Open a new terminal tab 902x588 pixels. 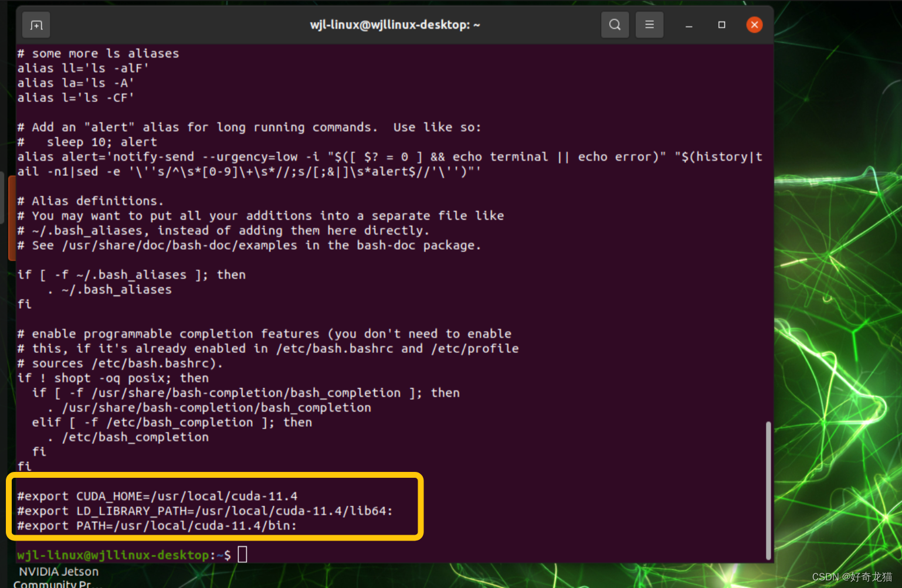tap(36, 25)
